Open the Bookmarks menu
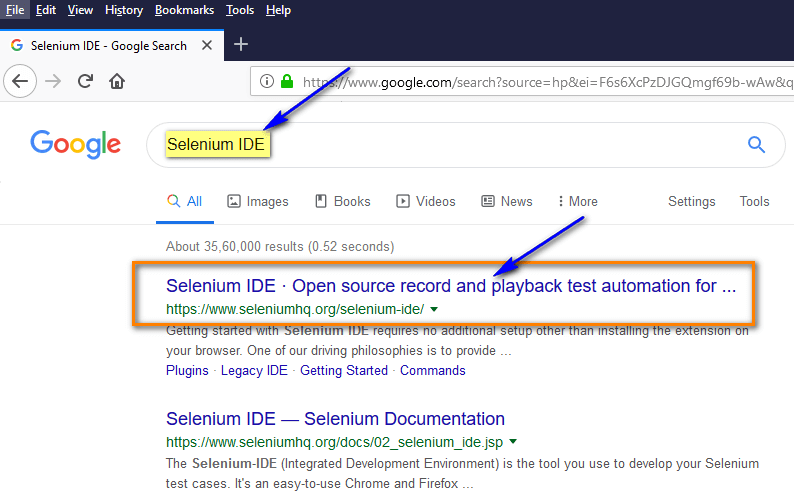 click(184, 10)
